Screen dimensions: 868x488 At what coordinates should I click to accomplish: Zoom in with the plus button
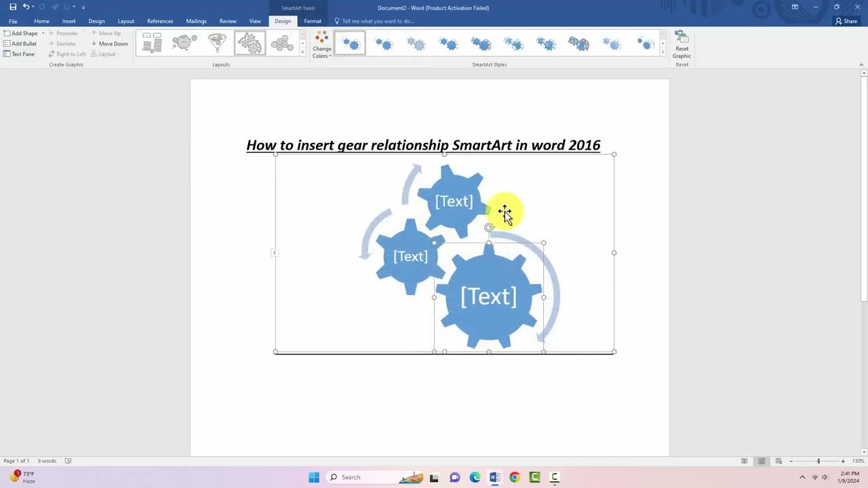click(x=843, y=461)
